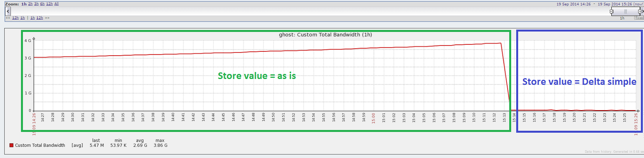Select the current 1h zoom level
This screenshot has height=158, width=644.
24,4
